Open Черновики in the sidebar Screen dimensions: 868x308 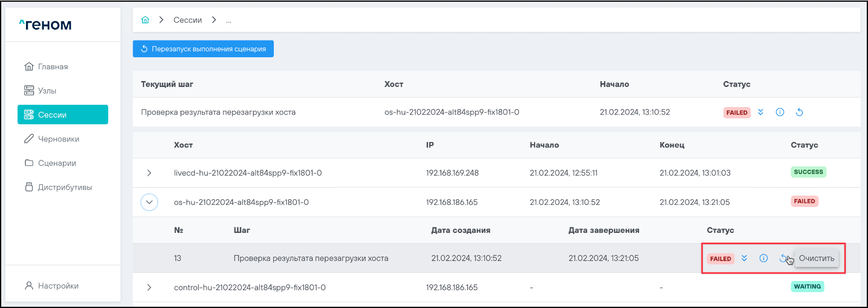58,139
